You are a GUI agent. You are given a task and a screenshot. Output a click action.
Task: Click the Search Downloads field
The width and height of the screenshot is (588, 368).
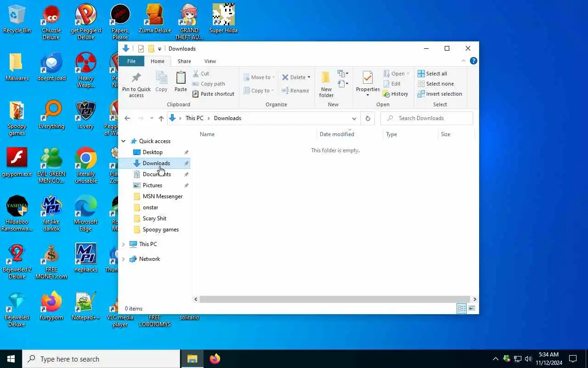coord(427,118)
